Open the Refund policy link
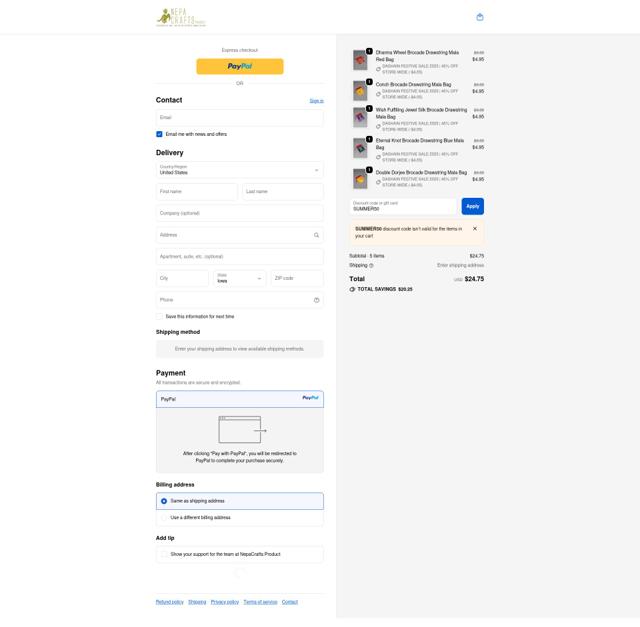 (x=169, y=602)
